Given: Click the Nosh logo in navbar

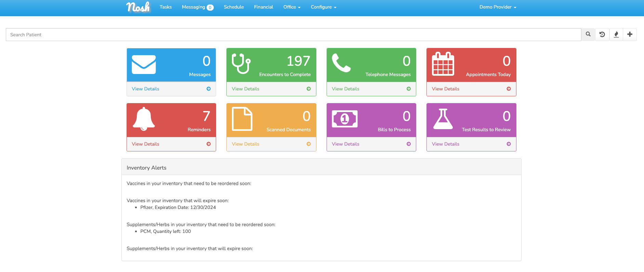Looking at the screenshot, I should coord(138,7).
